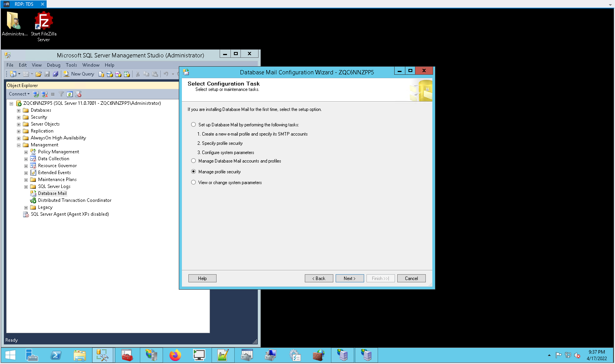Viewport: 615px width, 364px height.
Task: Click the Open File folder icon
Action: tap(39, 74)
